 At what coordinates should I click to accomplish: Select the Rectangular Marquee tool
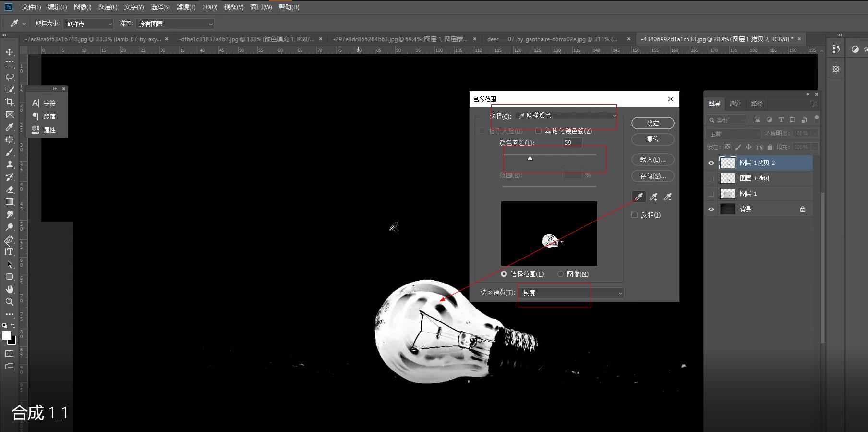(10, 64)
